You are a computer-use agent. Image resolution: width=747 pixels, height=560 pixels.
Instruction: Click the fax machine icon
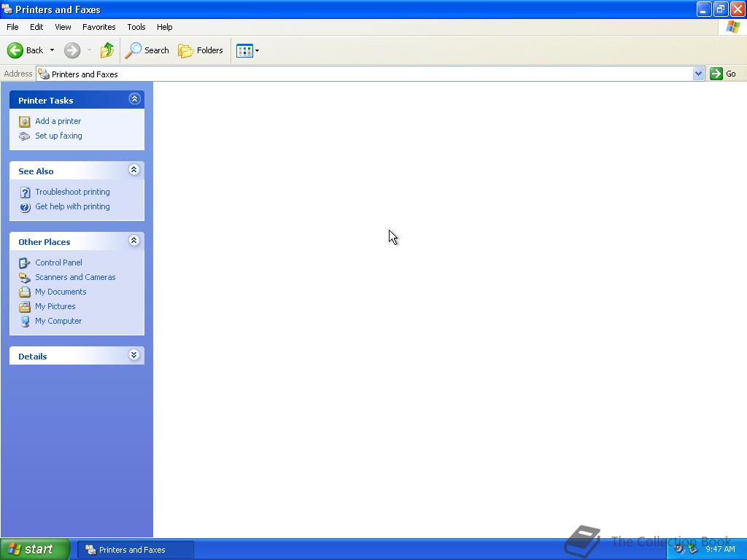(x=24, y=136)
